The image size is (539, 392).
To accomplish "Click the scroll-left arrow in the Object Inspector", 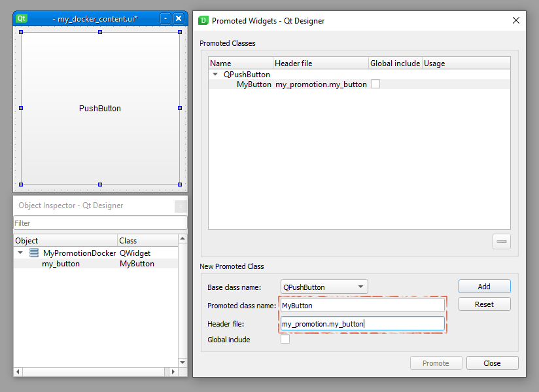I will 18,372.
